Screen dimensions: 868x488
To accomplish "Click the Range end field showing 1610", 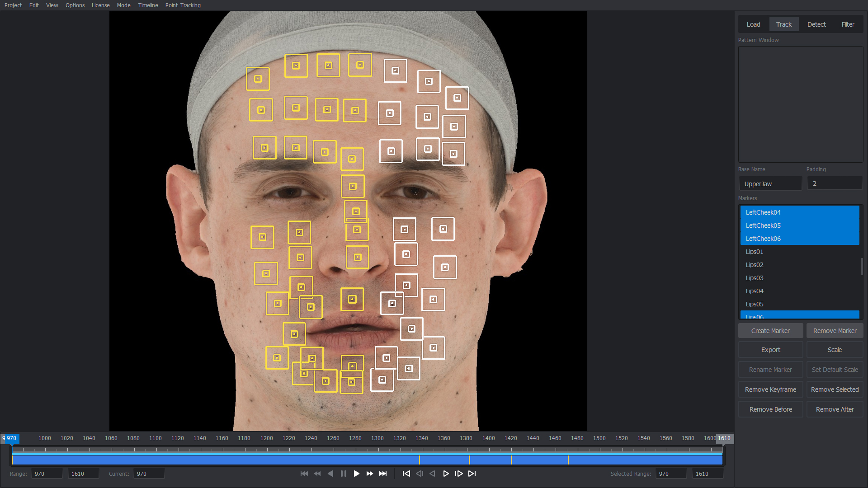I will pyautogui.click(x=84, y=474).
